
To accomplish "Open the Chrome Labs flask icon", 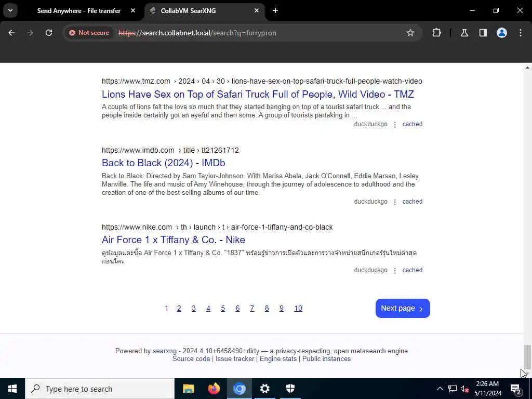I will pyautogui.click(x=464, y=33).
